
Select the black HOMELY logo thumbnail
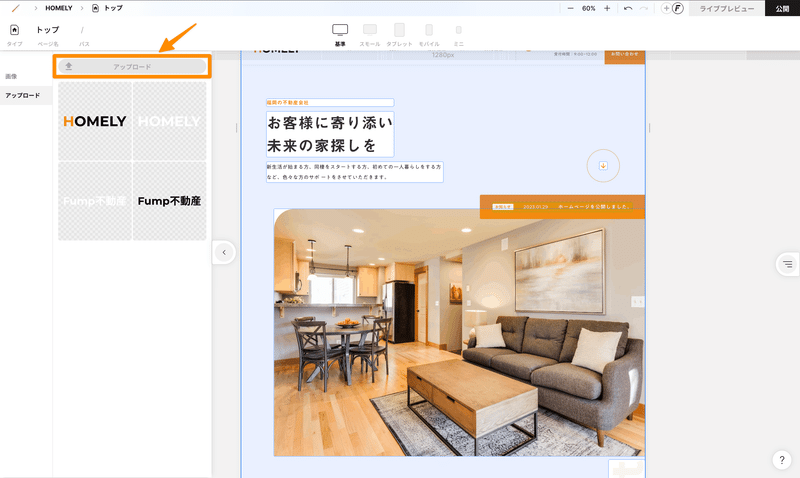coord(94,121)
